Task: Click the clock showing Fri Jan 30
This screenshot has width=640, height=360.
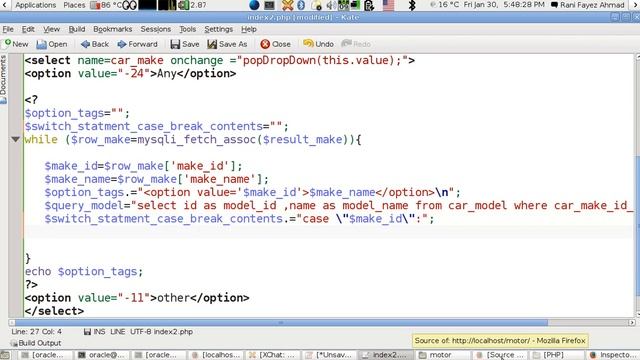Action: [x=504, y=5]
